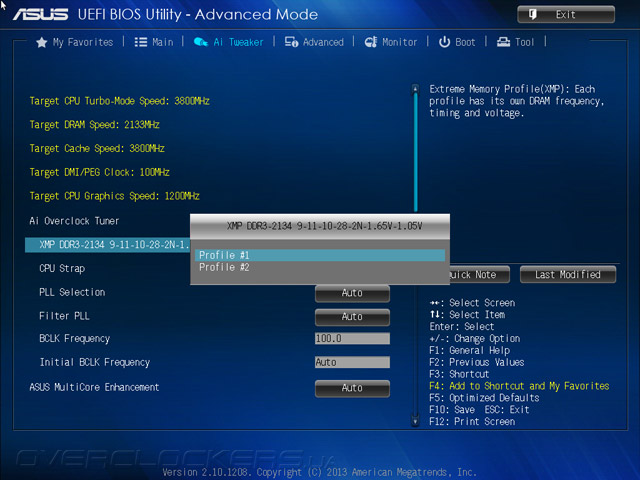The width and height of the screenshot is (640, 480).
Task: Click the F10: Save ESC: Exit hint
Action: coord(479,410)
